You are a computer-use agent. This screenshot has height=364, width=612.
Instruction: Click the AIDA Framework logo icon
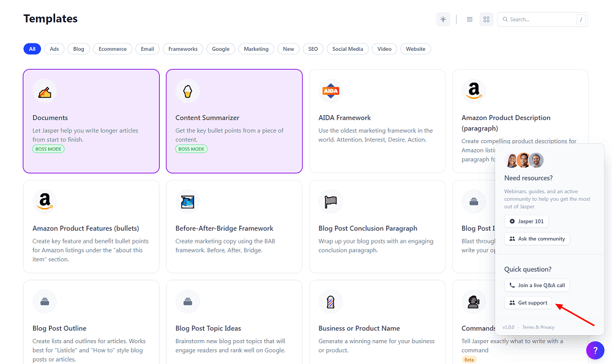330,91
